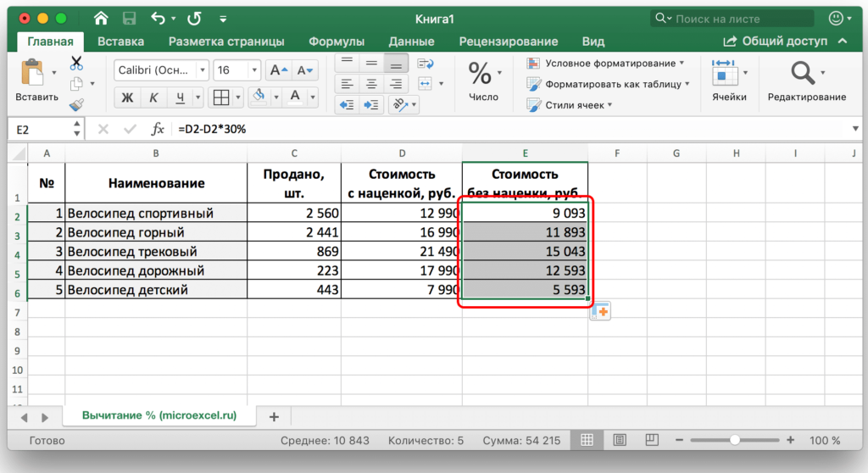The height and width of the screenshot is (473, 868).
Task: Activate the Format Painter brush icon
Action: click(x=76, y=104)
